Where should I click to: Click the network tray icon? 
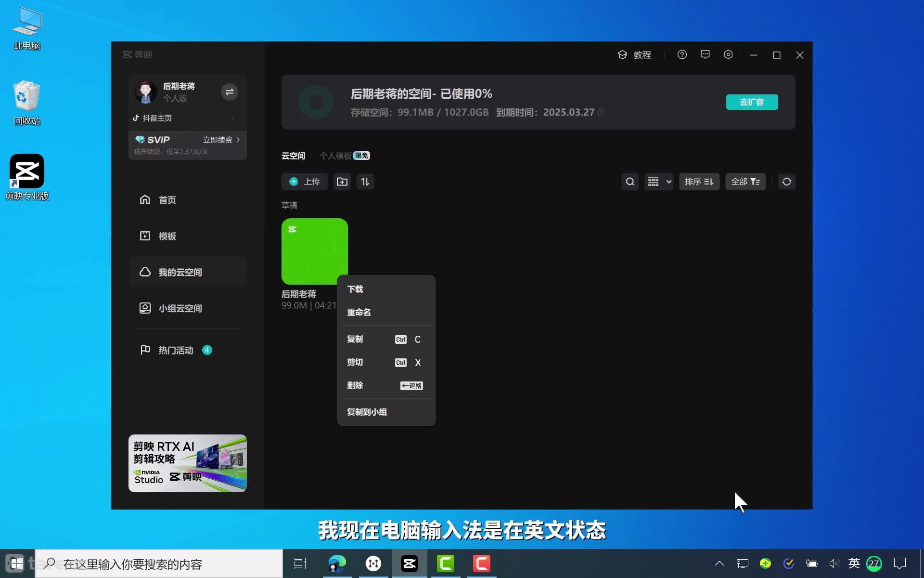click(743, 564)
